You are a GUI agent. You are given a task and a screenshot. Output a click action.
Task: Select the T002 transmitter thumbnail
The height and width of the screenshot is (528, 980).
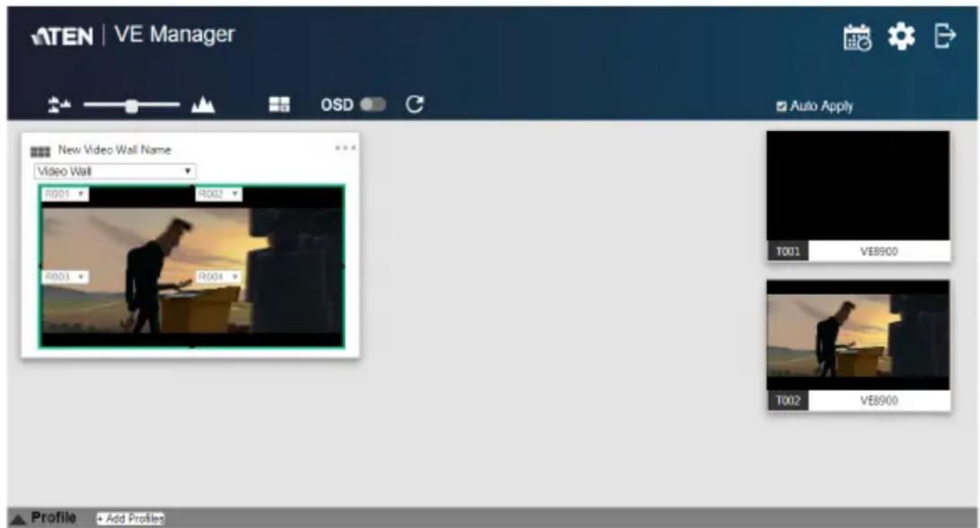858,335
